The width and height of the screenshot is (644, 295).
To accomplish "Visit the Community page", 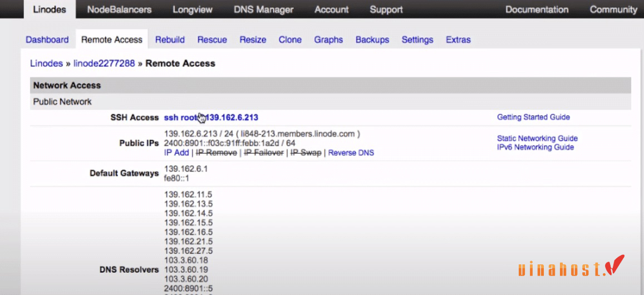I will [613, 9].
